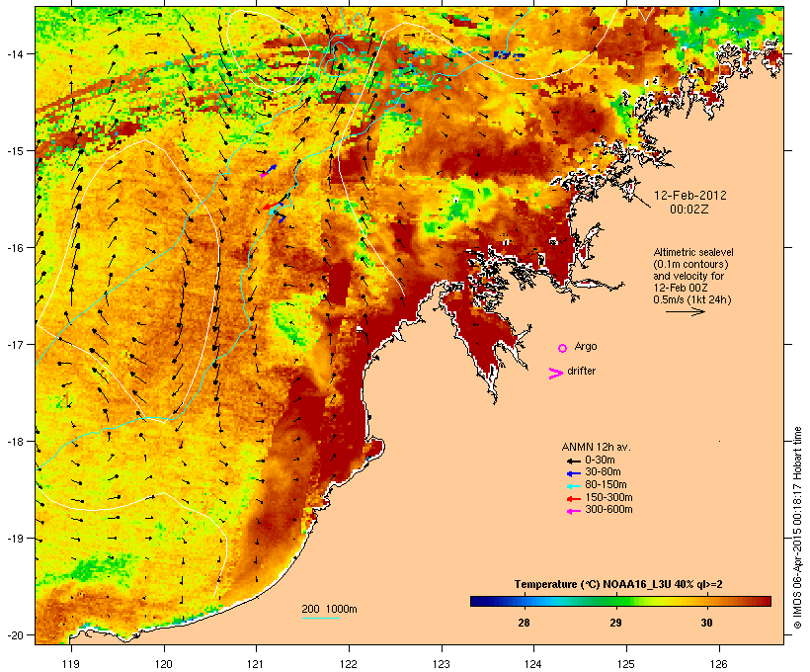Click the 123 longitude axis label
This screenshot has height=672, width=810.
[442, 664]
